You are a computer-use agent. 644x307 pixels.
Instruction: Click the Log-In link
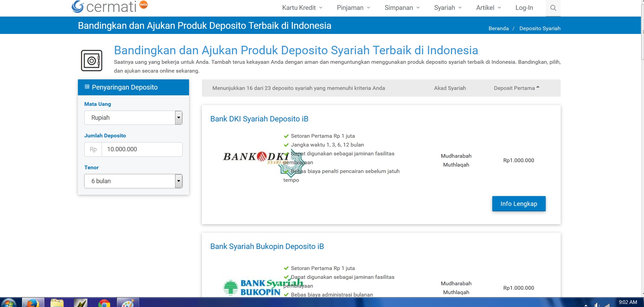coord(524,8)
